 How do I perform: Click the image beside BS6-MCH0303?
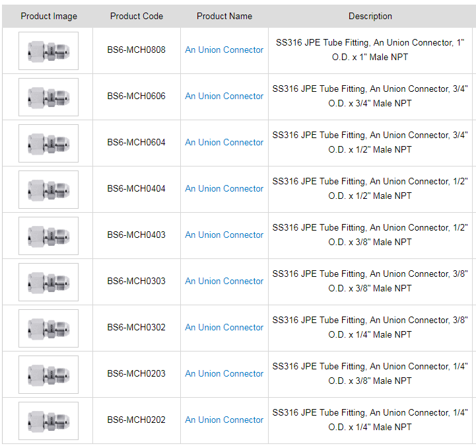(48, 281)
